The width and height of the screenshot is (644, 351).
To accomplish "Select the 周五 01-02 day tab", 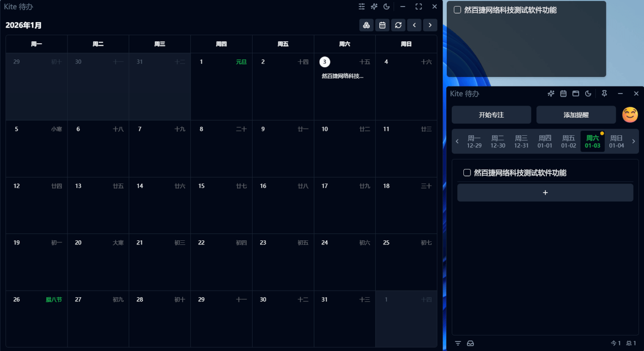I will (569, 141).
